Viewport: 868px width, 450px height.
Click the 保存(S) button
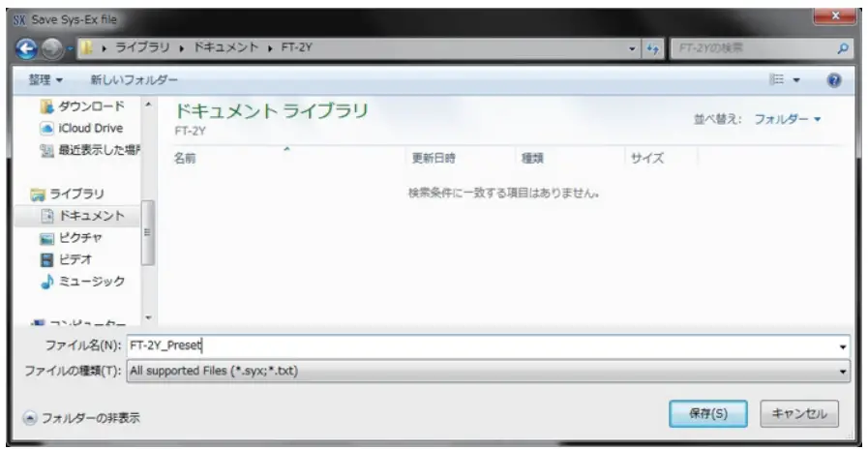708,413
